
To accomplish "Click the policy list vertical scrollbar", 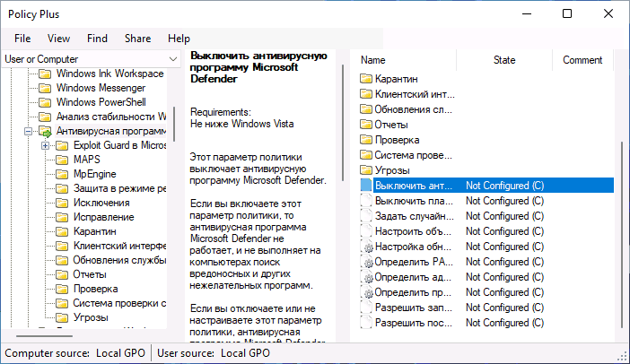I will point(622,237).
